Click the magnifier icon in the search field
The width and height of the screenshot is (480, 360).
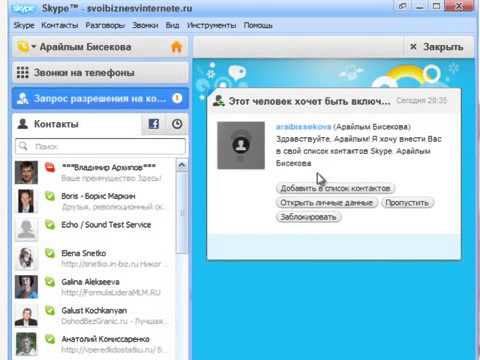tap(23, 146)
